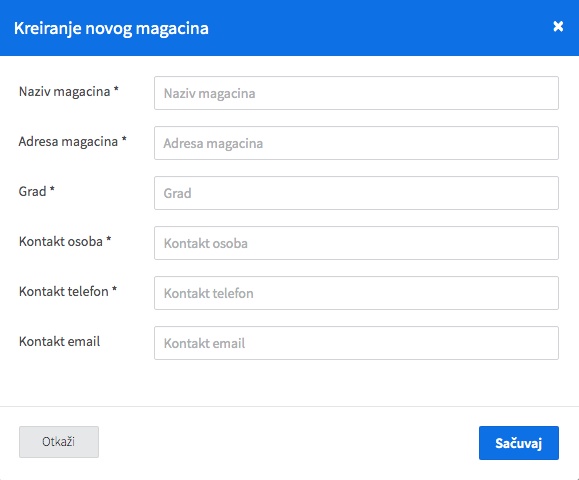Click the Kontakt telefon label

[64, 291]
